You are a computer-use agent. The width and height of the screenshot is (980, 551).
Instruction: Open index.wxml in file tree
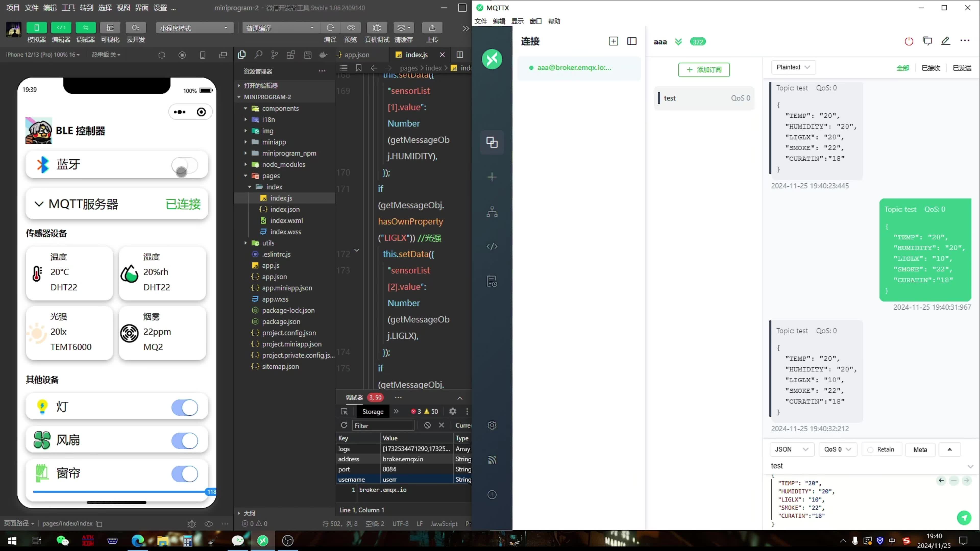(x=286, y=221)
